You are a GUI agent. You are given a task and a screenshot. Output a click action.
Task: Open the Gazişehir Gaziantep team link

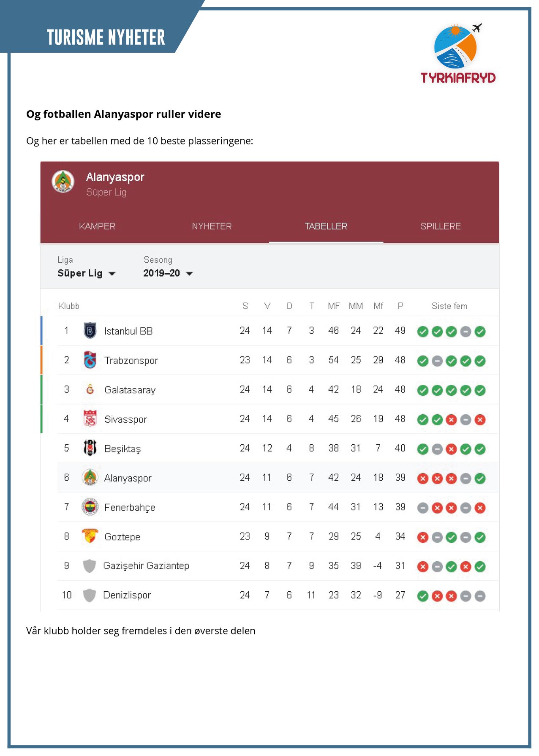(146, 566)
